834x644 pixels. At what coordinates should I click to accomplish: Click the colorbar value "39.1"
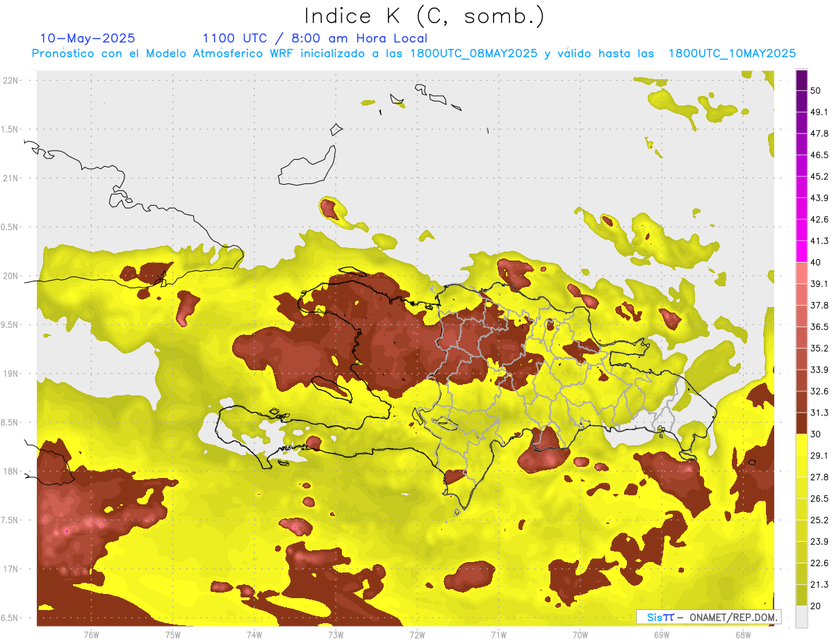(819, 284)
